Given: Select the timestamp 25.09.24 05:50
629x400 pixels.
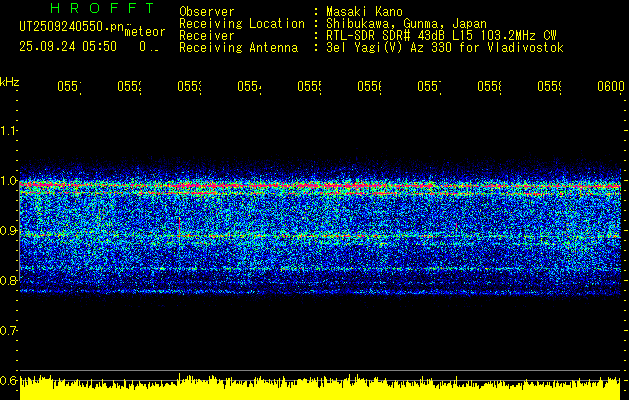Looking at the screenshot, I should 68,47.
